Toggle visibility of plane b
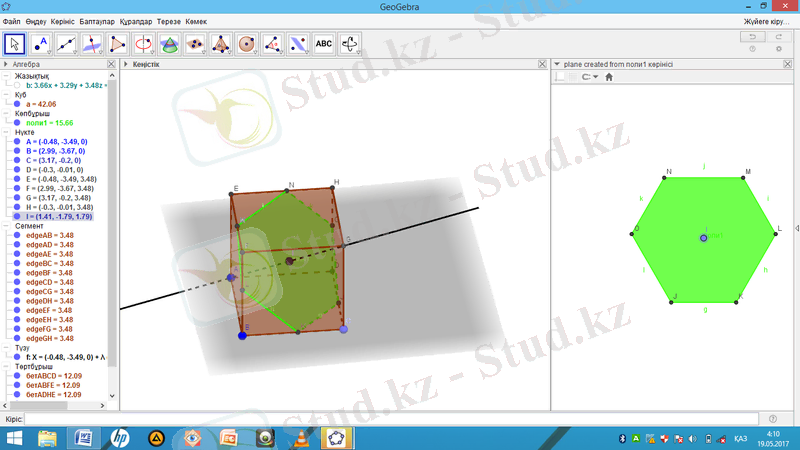Image resolution: width=800 pixels, height=450 pixels. coord(17,85)
